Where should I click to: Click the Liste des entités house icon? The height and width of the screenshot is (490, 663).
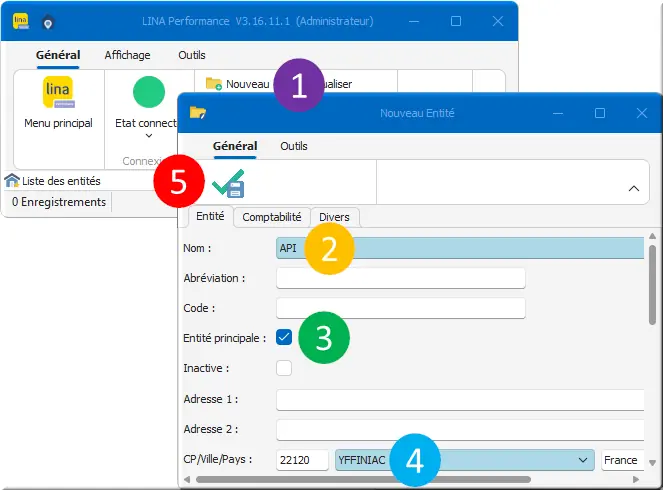12,181
